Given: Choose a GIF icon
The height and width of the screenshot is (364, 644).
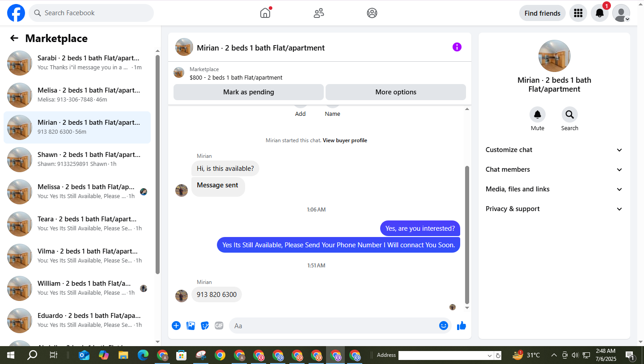Looking at the screenshot, I should click(219, 326).
